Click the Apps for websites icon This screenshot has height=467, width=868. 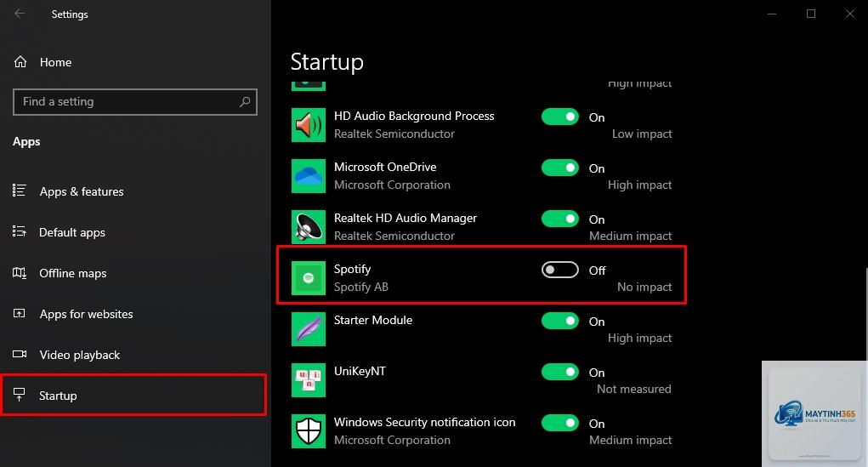[20, 314]
